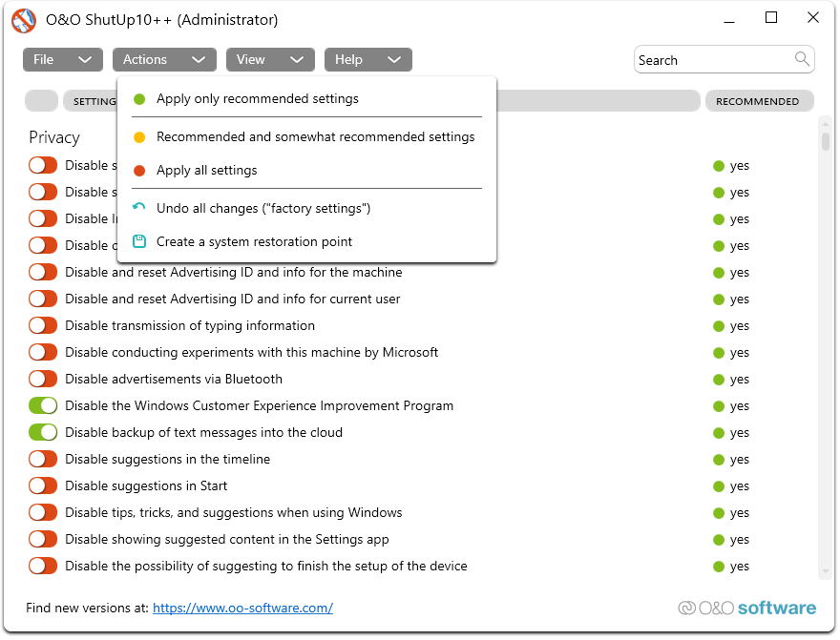Click the yes value for timeline suggestions row

click(x=740, y=460)
